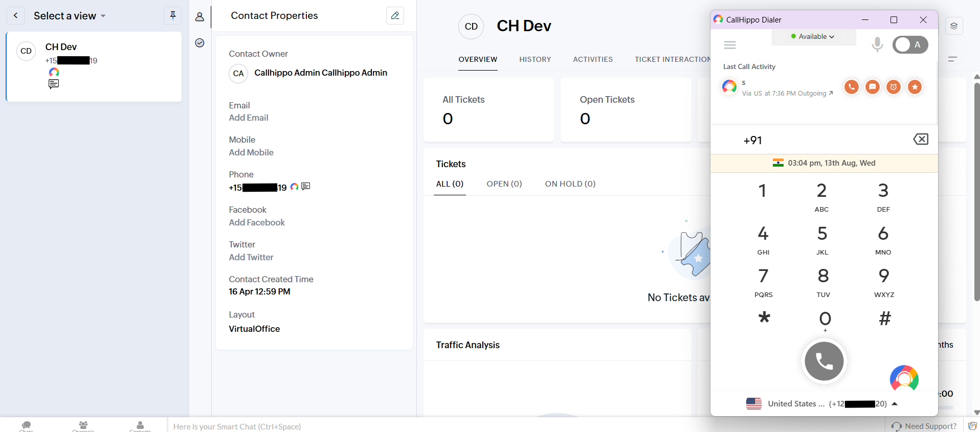Open the layers icon at top right
Image resolution: width=980 pixels, height=432 pixels.
(954, 26)
